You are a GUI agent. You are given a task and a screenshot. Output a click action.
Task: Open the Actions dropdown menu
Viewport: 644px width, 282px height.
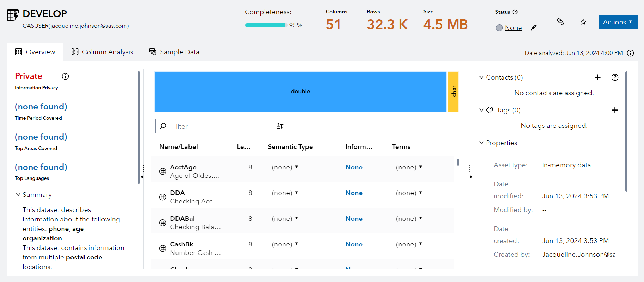[618, 22]
